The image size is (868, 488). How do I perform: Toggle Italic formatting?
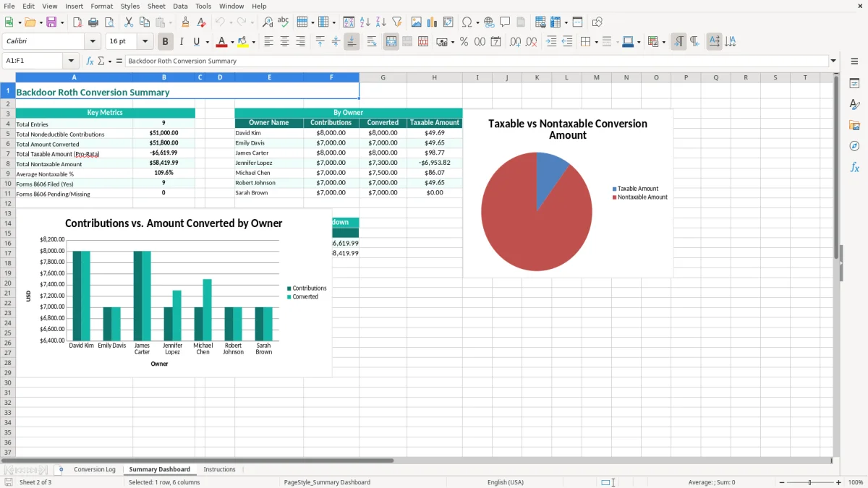182,42
